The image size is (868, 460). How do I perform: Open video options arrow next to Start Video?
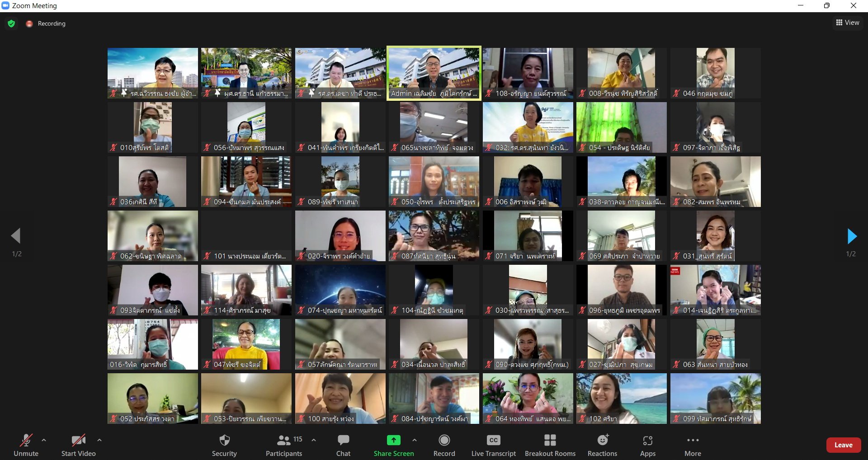(99, 440)
